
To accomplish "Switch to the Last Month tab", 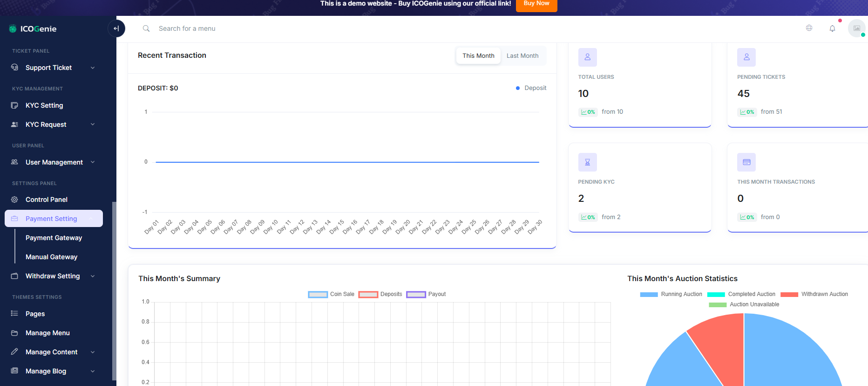I will point(522,55).
